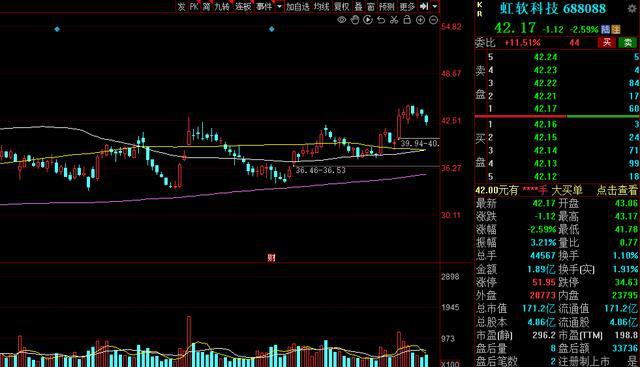The height and width of the screenshot is (367, 640).
Task: Zoom in with the plus circle icon
Action: click(x=420, y=20)
